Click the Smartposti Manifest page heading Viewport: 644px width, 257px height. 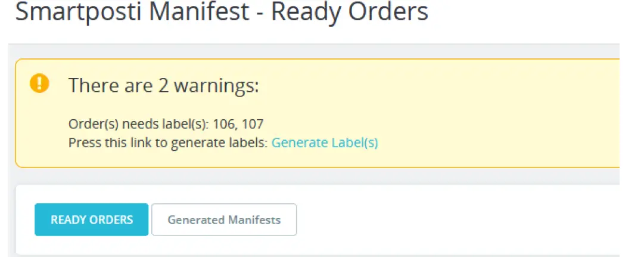(222, 13)
